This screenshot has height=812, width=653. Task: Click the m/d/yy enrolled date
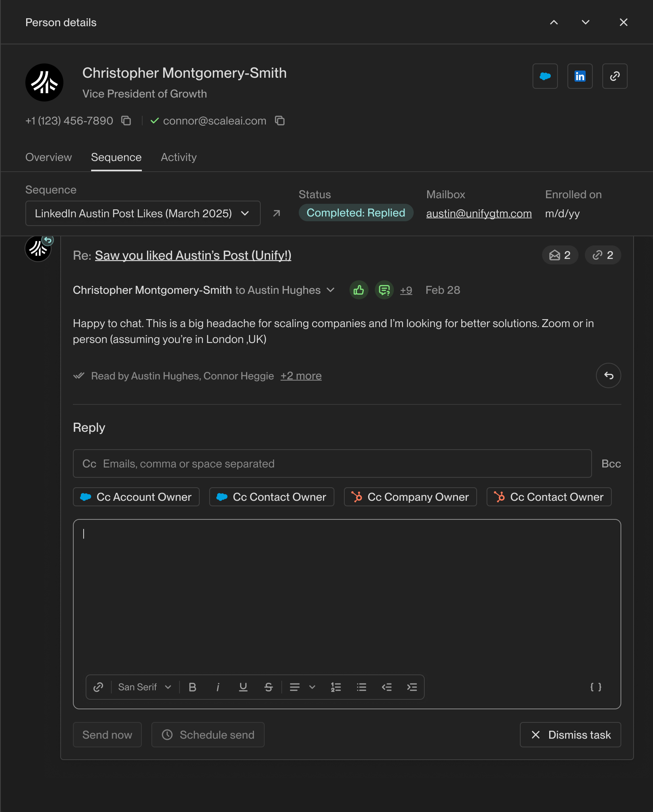[562, 213]
